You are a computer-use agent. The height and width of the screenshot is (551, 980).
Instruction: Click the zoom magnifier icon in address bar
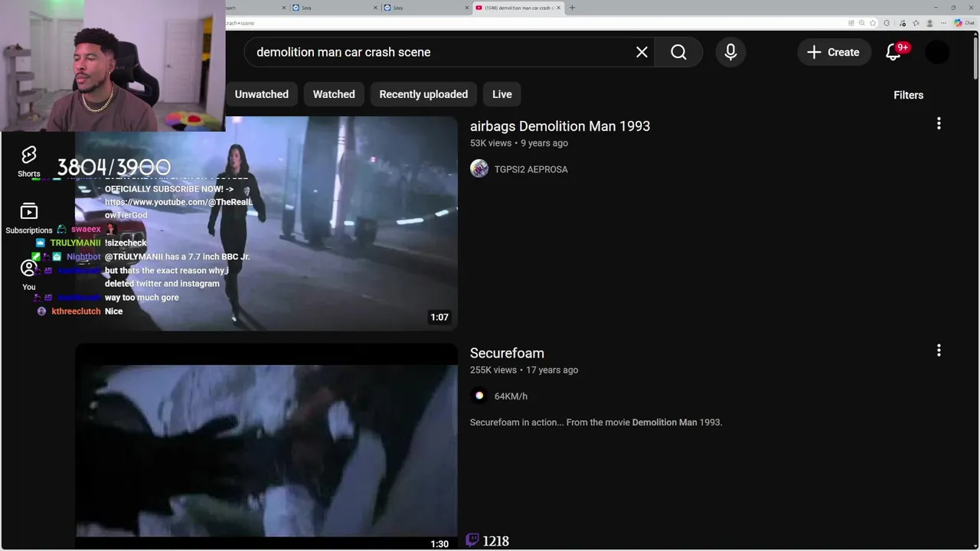coord(862,23)
